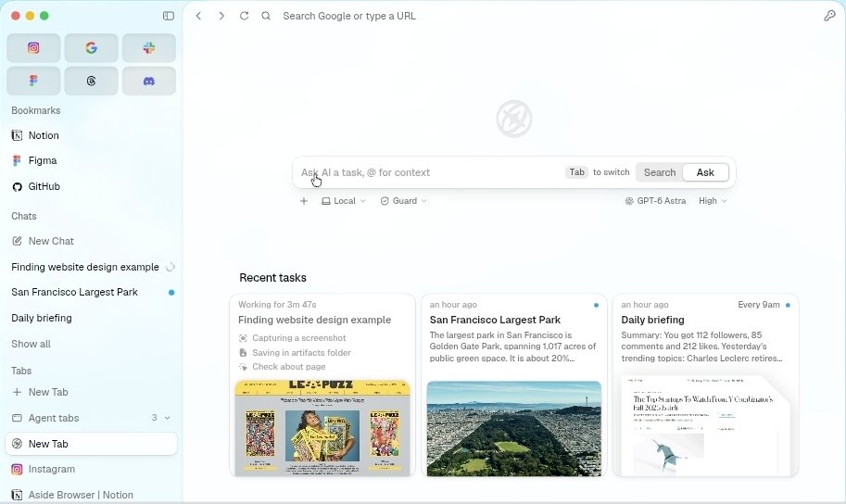Image resolution: width=846 pixels, height=504 pixels.
Task: Open the GitHub bookmark
Action: tap(91, 187)
